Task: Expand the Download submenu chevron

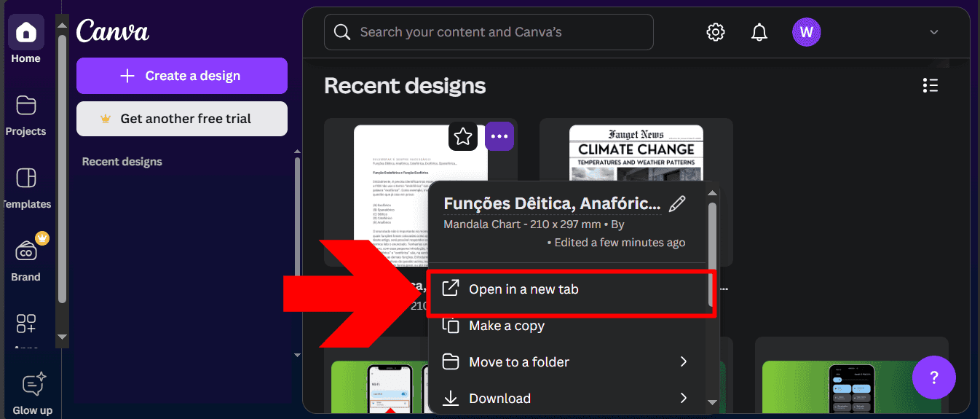Action: (684, 398)
